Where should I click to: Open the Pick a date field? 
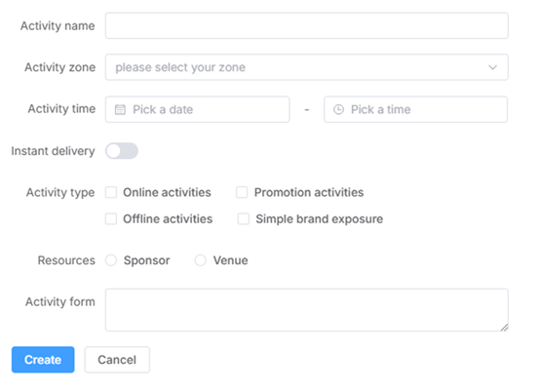click(197, 109)
